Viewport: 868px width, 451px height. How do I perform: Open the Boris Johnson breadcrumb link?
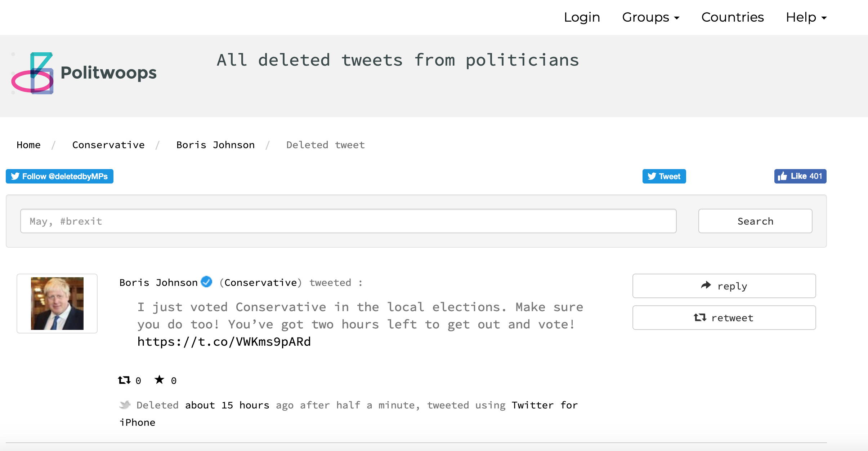tap(215, 145)
